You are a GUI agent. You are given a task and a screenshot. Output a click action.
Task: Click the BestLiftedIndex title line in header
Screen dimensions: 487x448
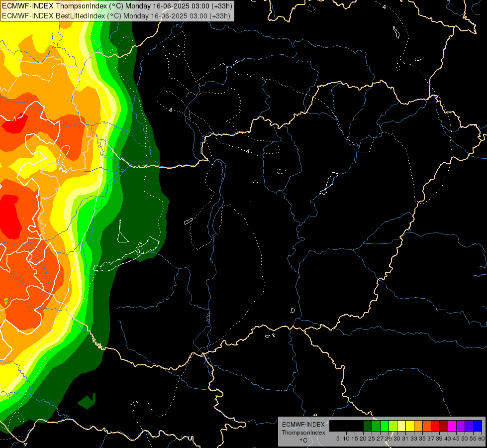tap(116, 16)
